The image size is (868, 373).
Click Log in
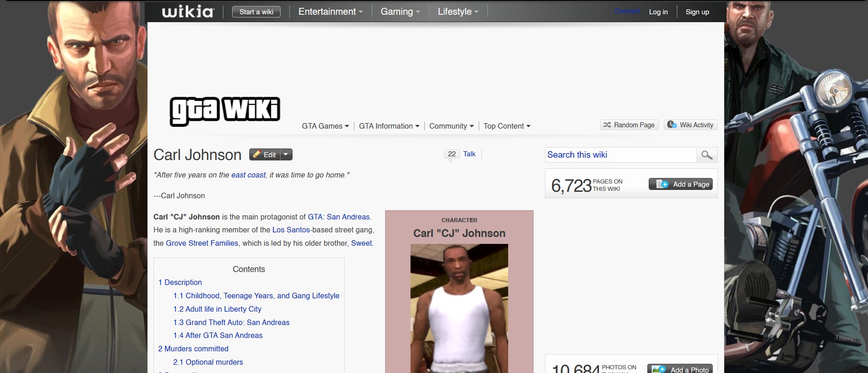pyautogui.click(x=658, y=12)
